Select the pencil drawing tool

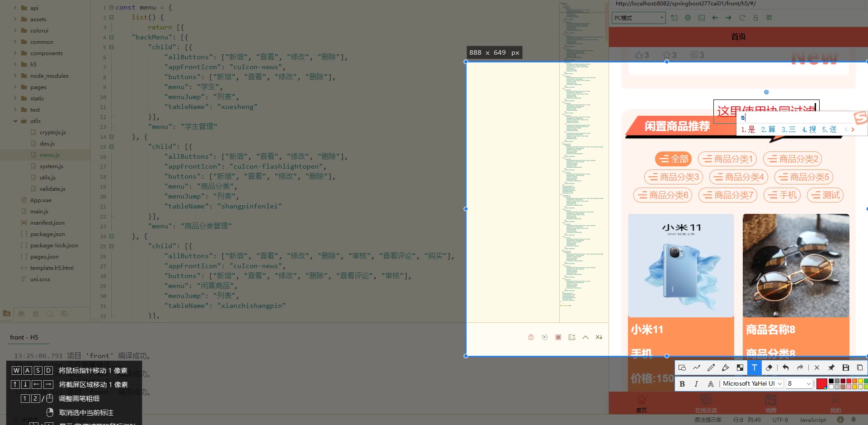(711, 368)
